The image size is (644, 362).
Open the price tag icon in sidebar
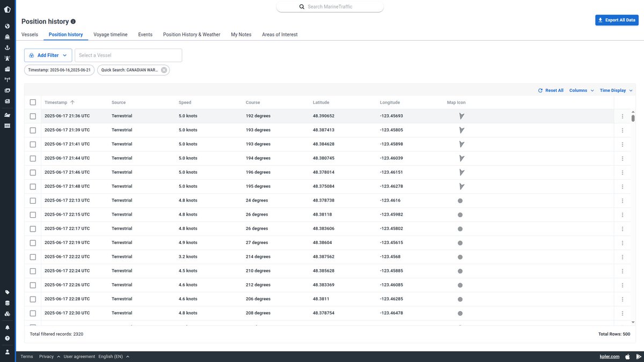click(8, 292)
